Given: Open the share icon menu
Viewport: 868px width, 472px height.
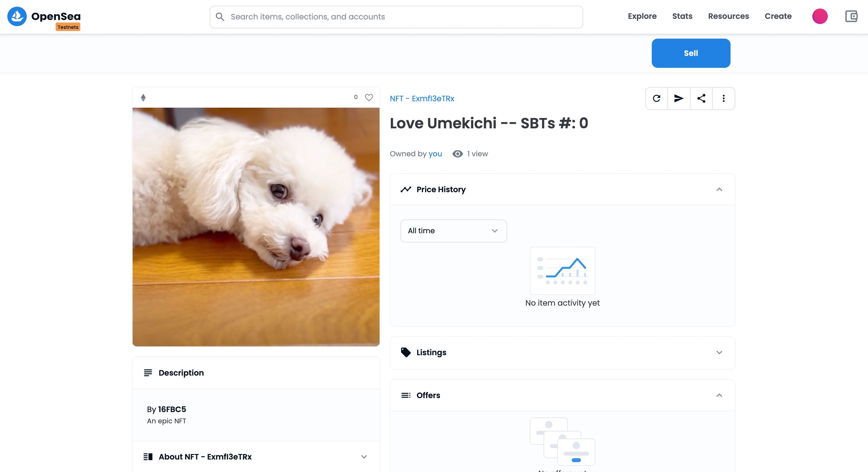Looking at the screenshot, I should point(701,98).
